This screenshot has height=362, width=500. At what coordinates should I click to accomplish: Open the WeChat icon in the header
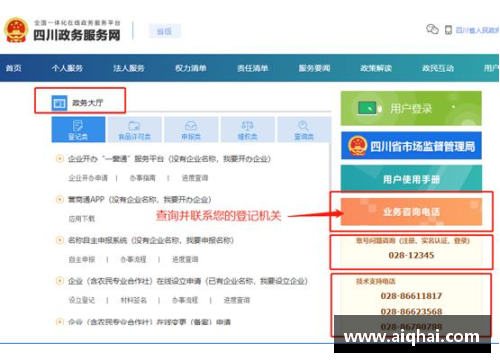pyautogui.click(x=432, y=29)
